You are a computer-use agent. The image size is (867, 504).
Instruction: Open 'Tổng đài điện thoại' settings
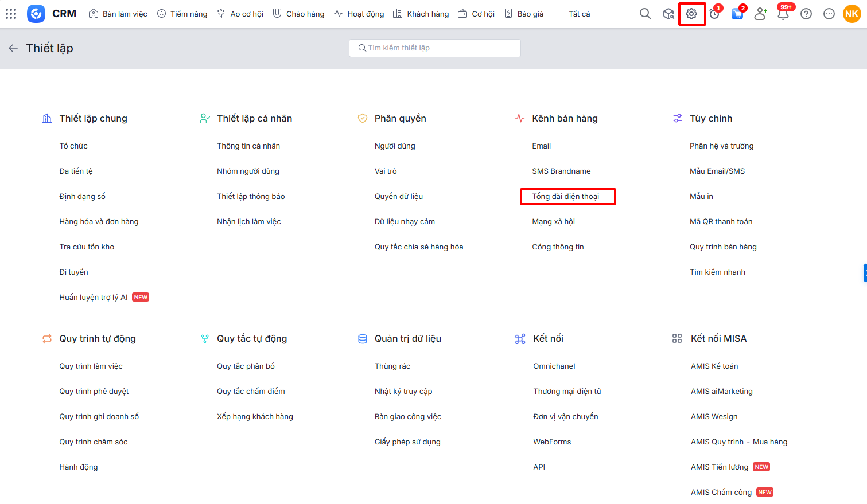566,197
